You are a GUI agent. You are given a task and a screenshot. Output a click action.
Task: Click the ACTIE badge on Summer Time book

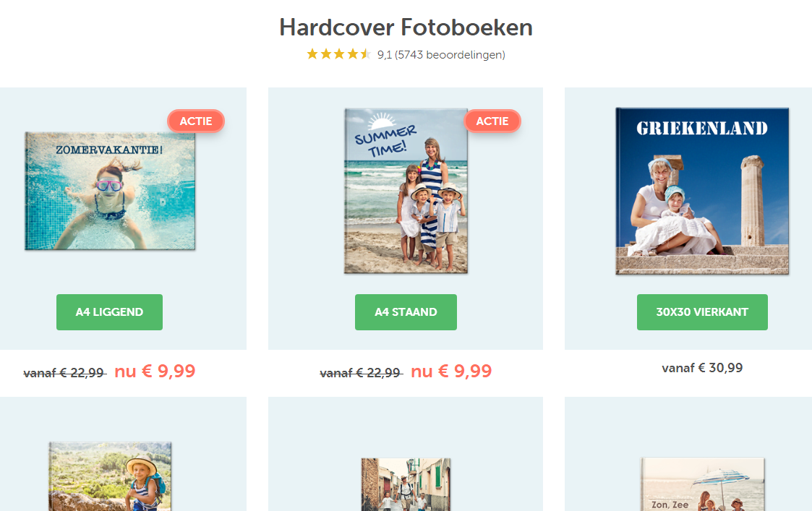click(x=492, y=121)
